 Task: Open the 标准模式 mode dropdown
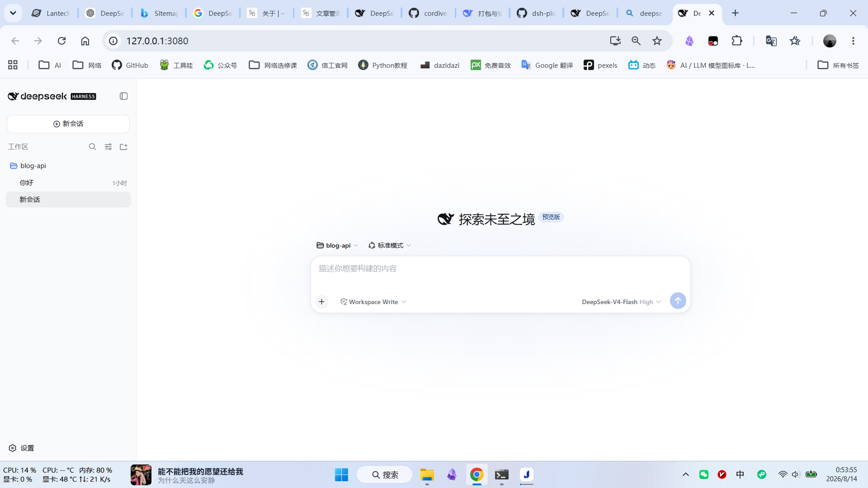(390, 245)
